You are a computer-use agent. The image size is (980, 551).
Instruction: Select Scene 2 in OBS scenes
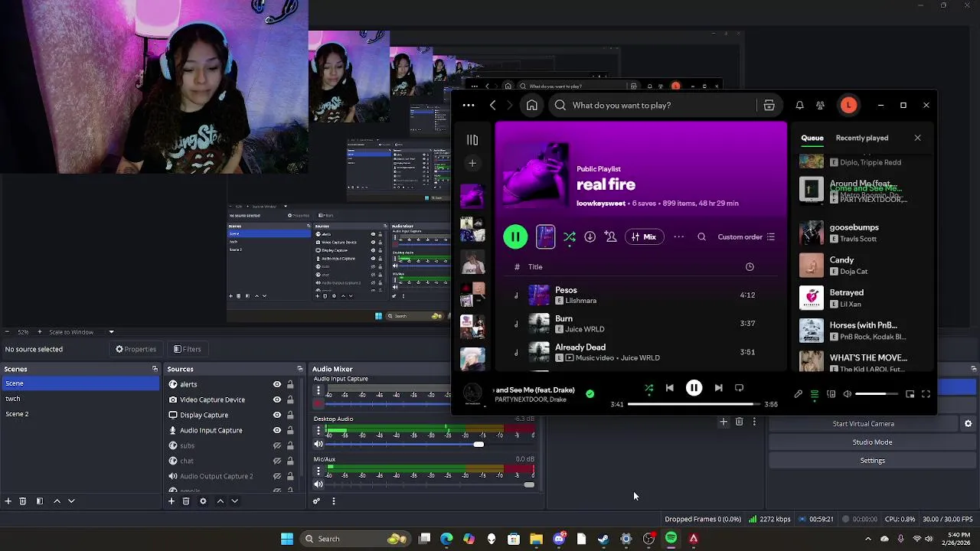click(80, 414)
